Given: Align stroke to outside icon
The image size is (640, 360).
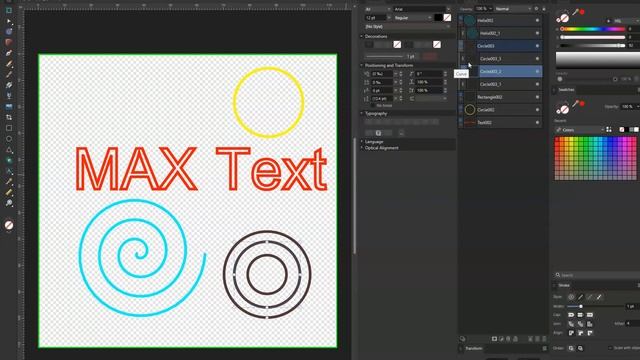Looking at the screenshot, I should click(x=589, y=333).
